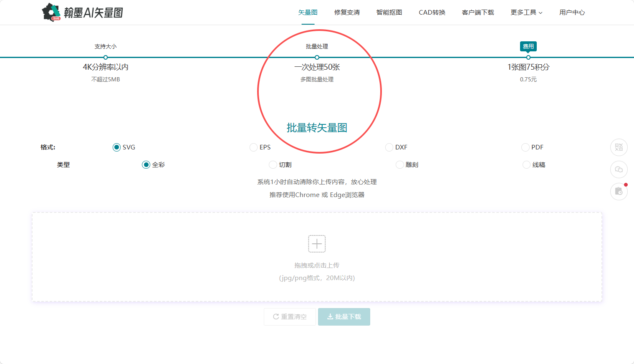
Task: Click the (jpg/png格式，20M以内) hint
Action: 317,278
